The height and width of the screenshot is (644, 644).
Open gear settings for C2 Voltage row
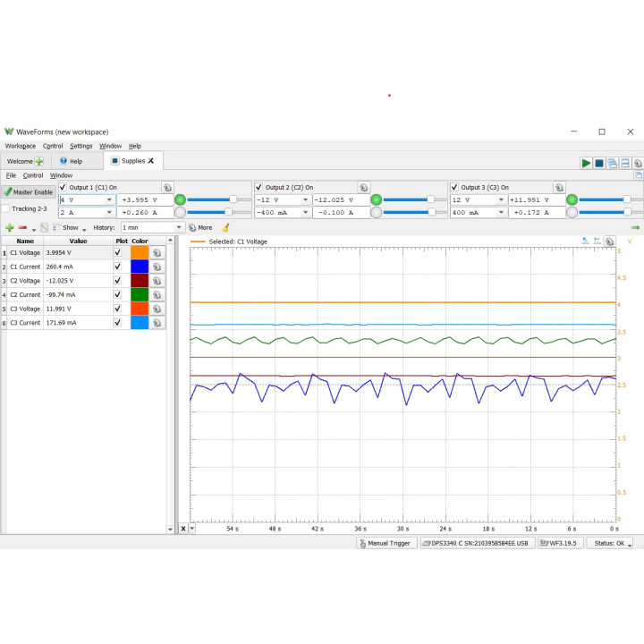click(157, 281)
